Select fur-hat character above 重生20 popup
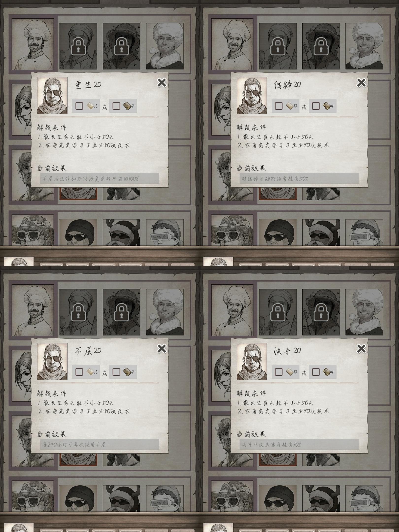Image resolution: width=399 pixels, height=532 pixels. coord(165,46)
